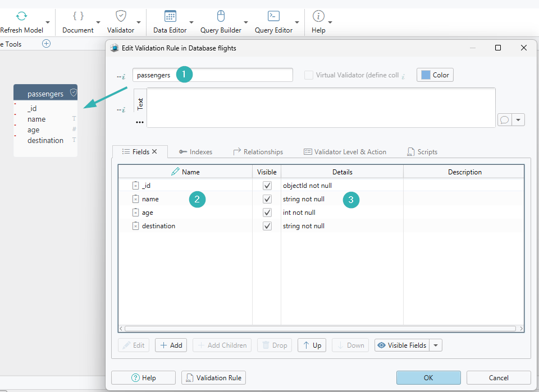Cancel the validation rule dialog

499,377
